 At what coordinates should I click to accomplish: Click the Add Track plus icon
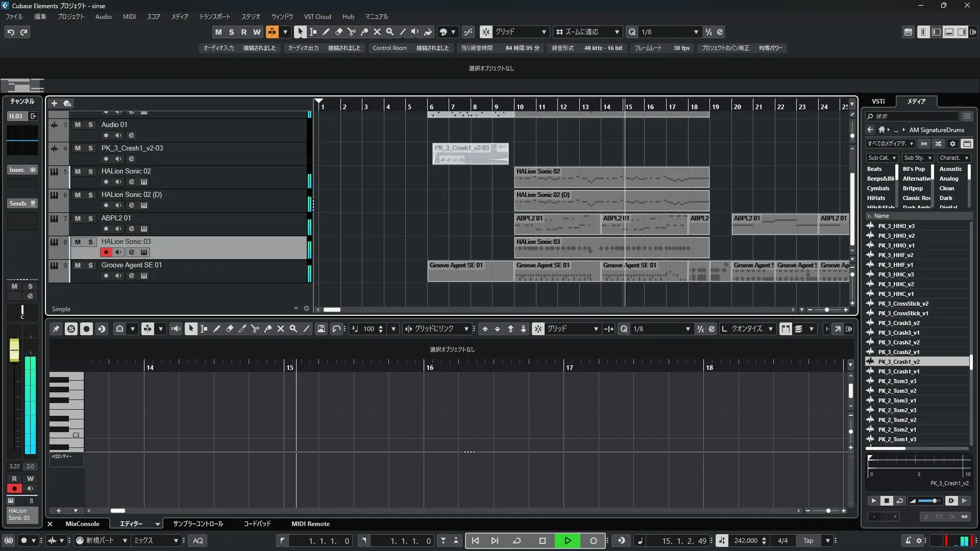tap(54, 104)
